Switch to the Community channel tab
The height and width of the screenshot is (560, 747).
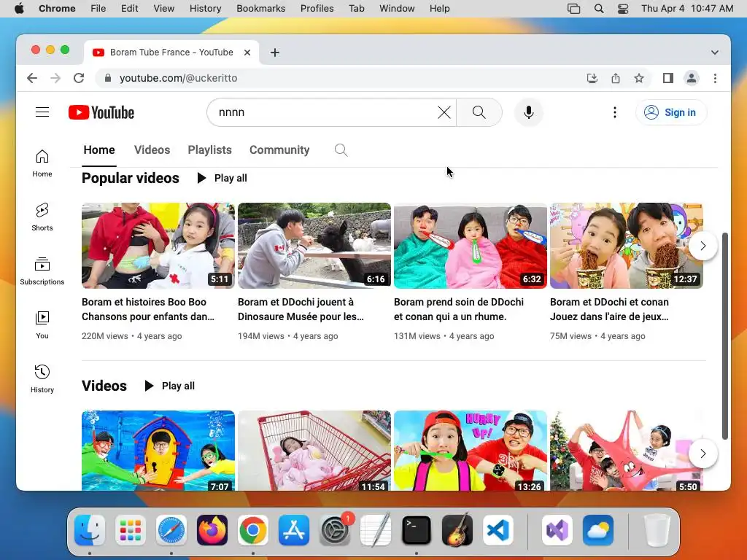pos(279,150)
